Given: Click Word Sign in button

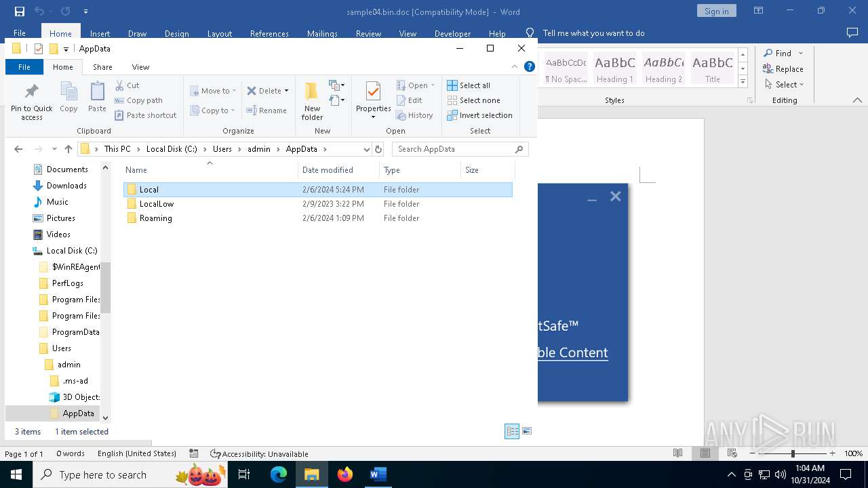Looking at the screenshot, I should 716,11.
